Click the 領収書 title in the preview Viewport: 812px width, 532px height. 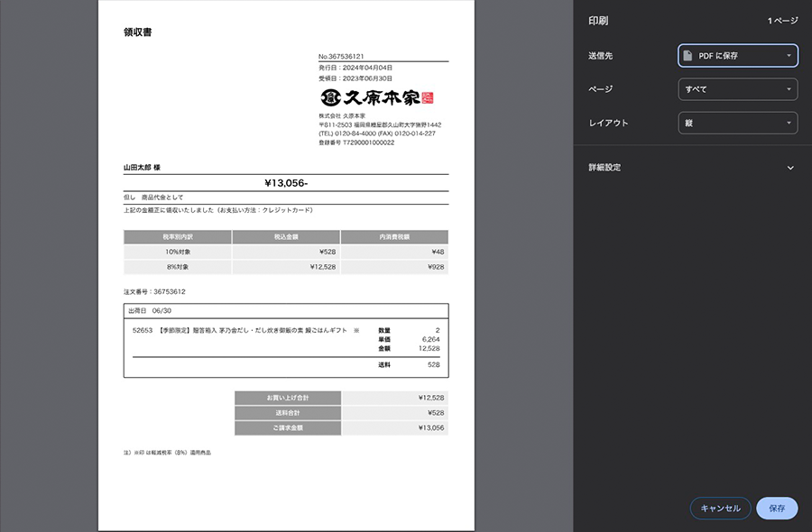137,32
